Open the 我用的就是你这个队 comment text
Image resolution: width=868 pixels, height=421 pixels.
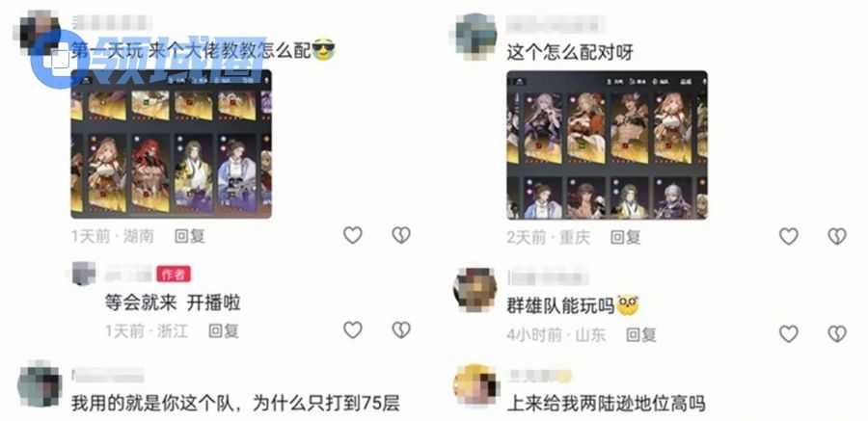coord(235,404)
